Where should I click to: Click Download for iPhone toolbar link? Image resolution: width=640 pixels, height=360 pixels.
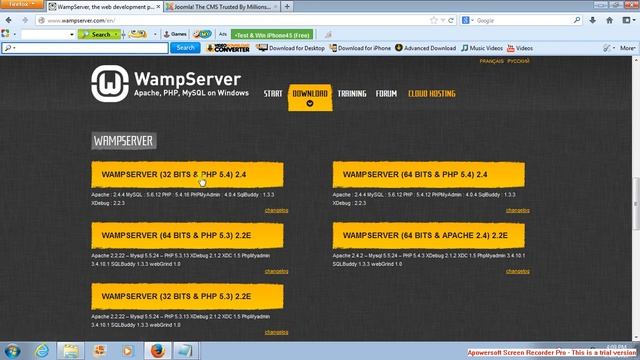click(x=360, y=48)
